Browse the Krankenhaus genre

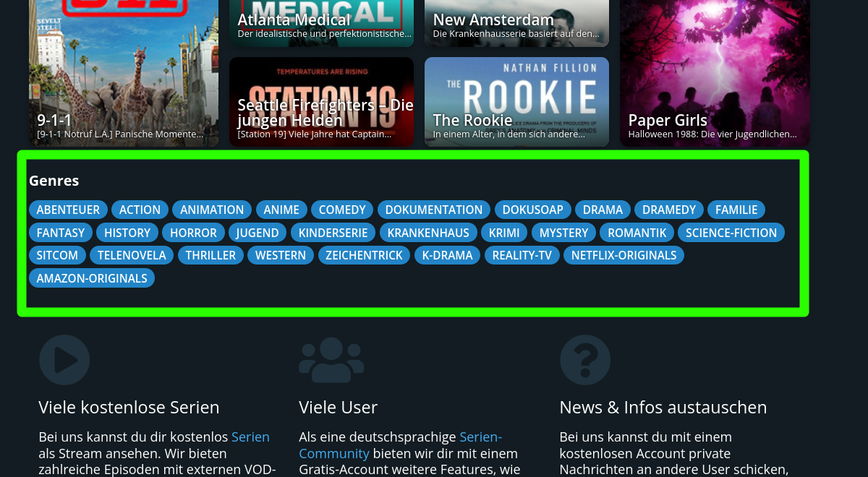click(x=428, y=233)
